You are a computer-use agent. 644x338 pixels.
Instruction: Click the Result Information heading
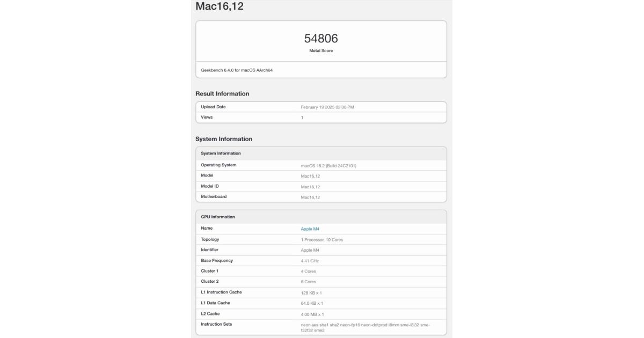222,94
